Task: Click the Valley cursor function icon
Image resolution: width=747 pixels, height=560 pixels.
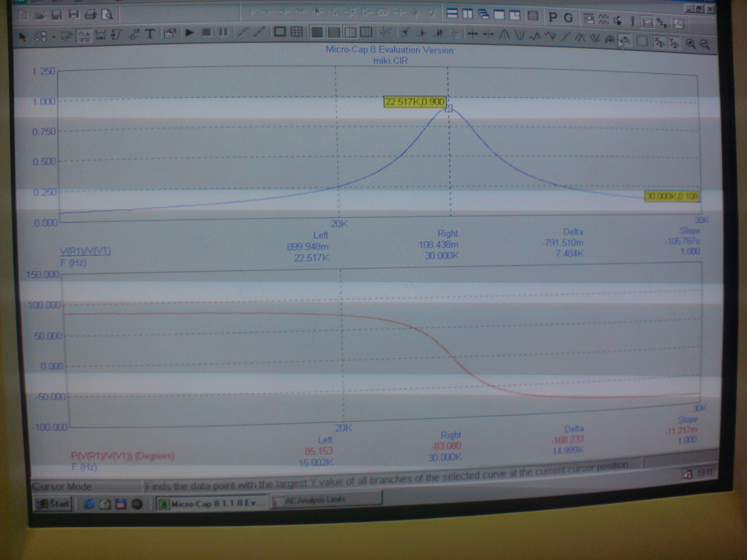Action: (520, 35)
